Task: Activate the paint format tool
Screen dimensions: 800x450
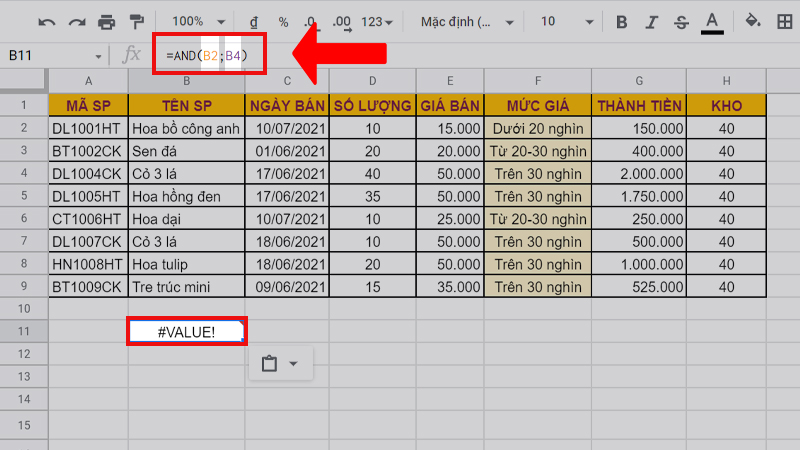Action: coord(137,22)
